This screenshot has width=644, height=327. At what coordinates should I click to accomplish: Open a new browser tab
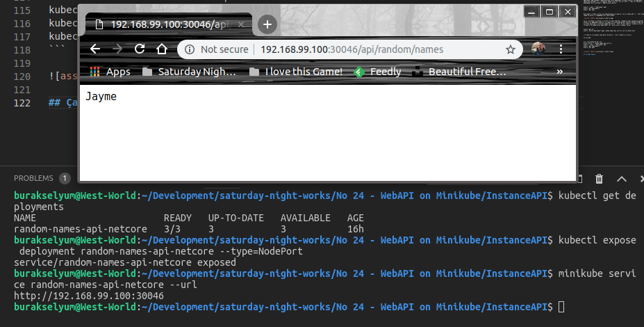pos(267,24)
